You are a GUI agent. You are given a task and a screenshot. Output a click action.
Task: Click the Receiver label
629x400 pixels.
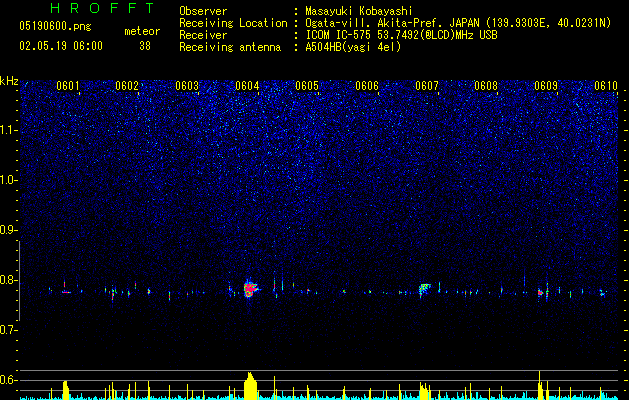click(x=203, y=35)
